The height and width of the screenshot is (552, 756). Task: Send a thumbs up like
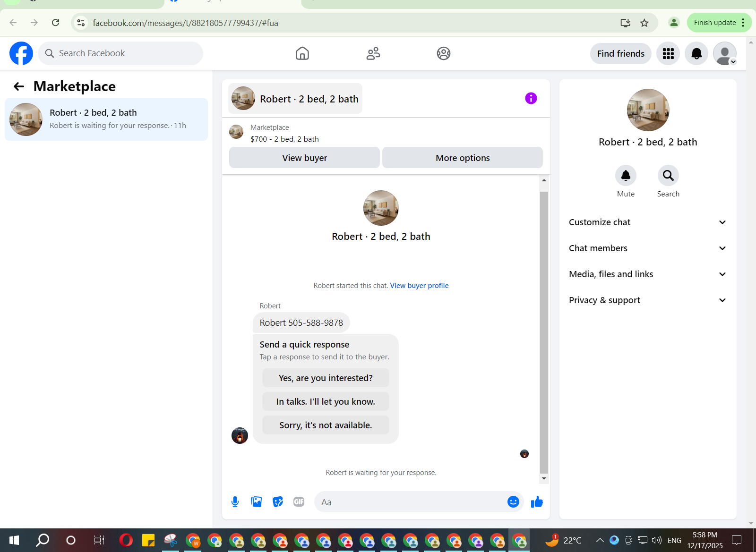(537, 502)
